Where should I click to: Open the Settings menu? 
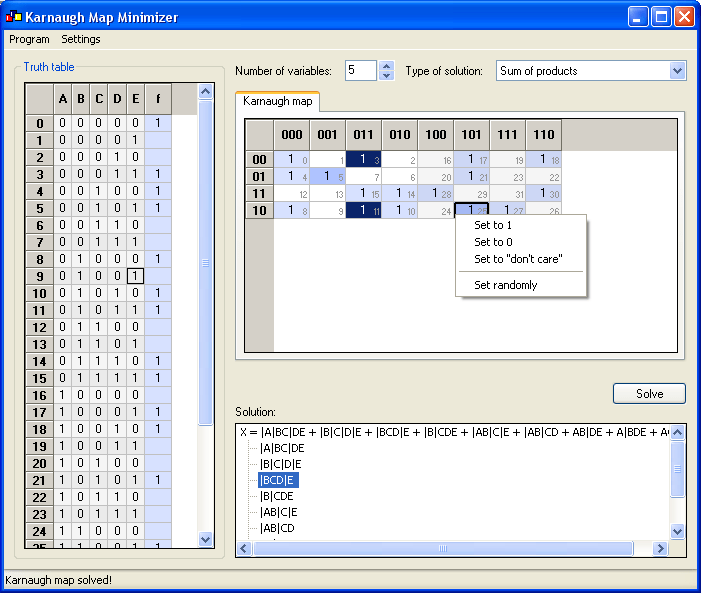80,39
